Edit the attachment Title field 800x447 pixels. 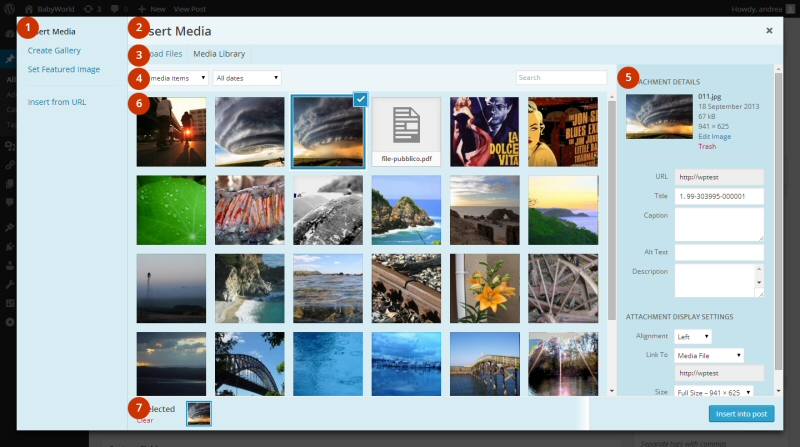(x=719, y=196)
